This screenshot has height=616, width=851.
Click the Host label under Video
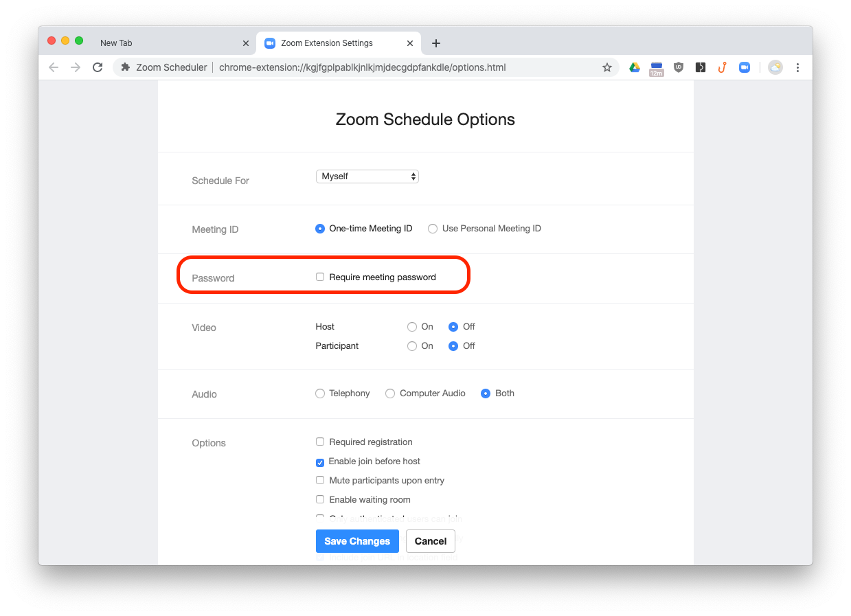(x=325, y=327)
